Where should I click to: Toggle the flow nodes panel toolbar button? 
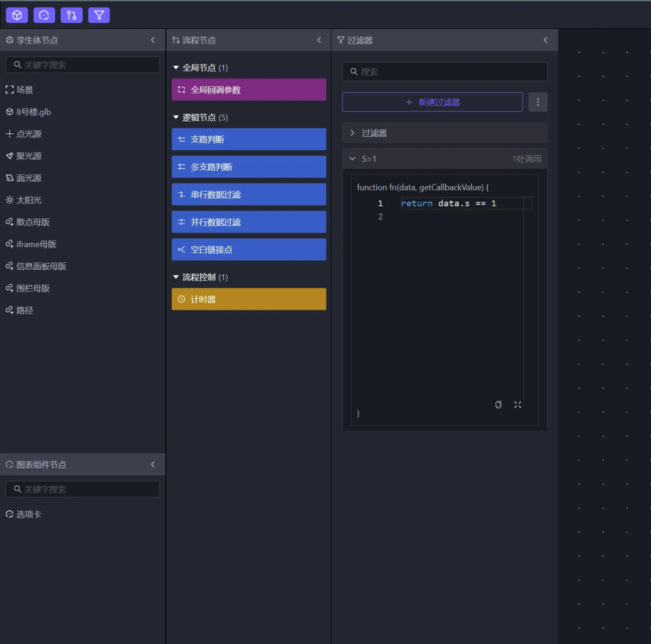coord(71,15)
